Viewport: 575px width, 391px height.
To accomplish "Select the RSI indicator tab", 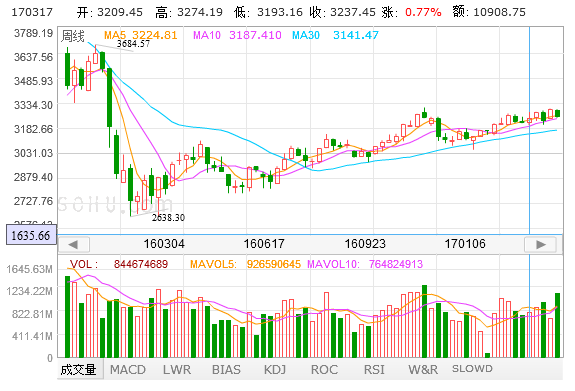I will (x=374, y=370).
